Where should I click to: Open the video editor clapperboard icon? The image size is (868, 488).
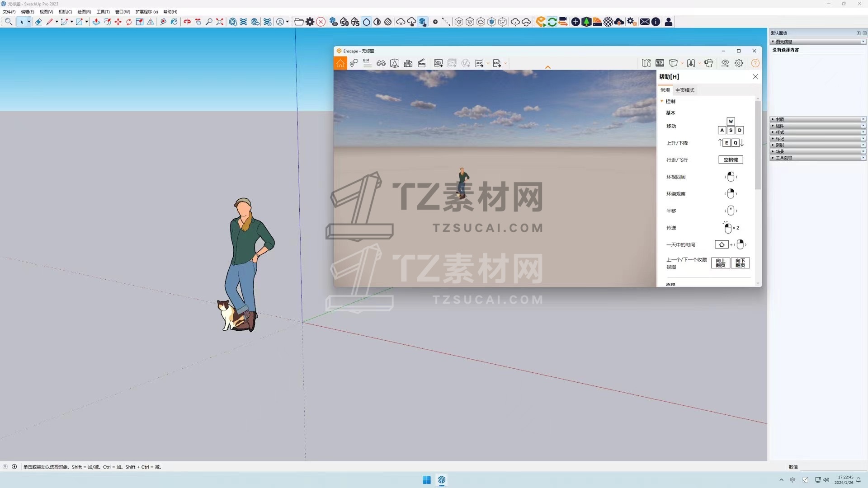pyautogui.click(x=422, y=63)
